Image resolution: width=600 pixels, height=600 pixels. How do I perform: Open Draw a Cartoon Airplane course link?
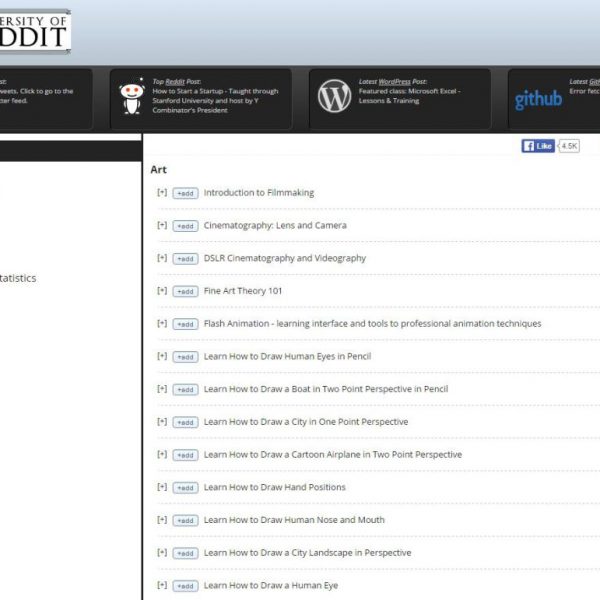coord(332,454)
